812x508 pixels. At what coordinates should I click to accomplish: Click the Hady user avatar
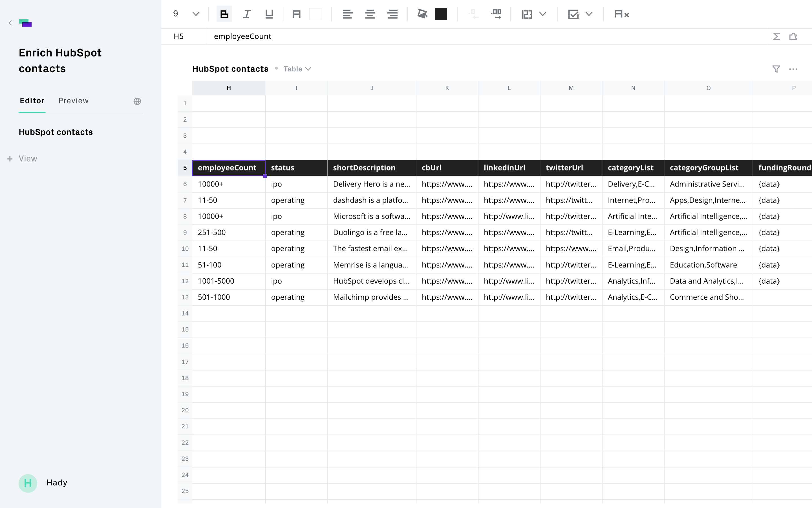28,483
